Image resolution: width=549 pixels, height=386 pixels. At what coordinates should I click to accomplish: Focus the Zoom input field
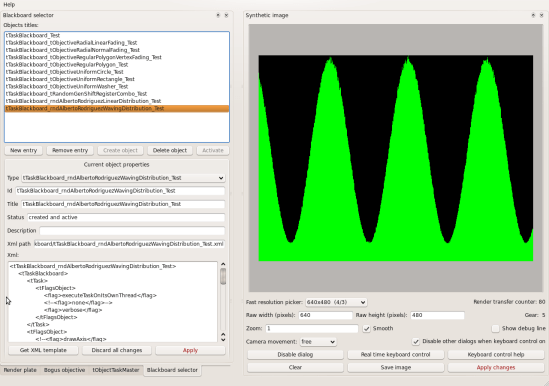tap(312, 329)
